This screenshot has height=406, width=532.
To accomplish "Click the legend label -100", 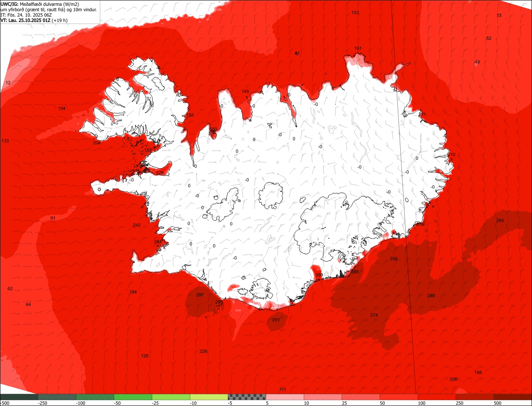I will point(80,403).
